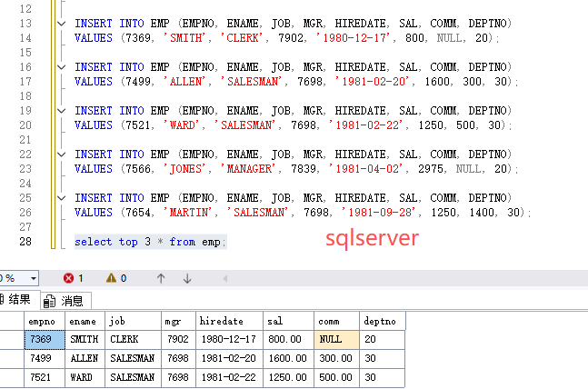Go to next issue with down arrow
The height and width of the screenshot is (389, 588).
click(187, 278)
